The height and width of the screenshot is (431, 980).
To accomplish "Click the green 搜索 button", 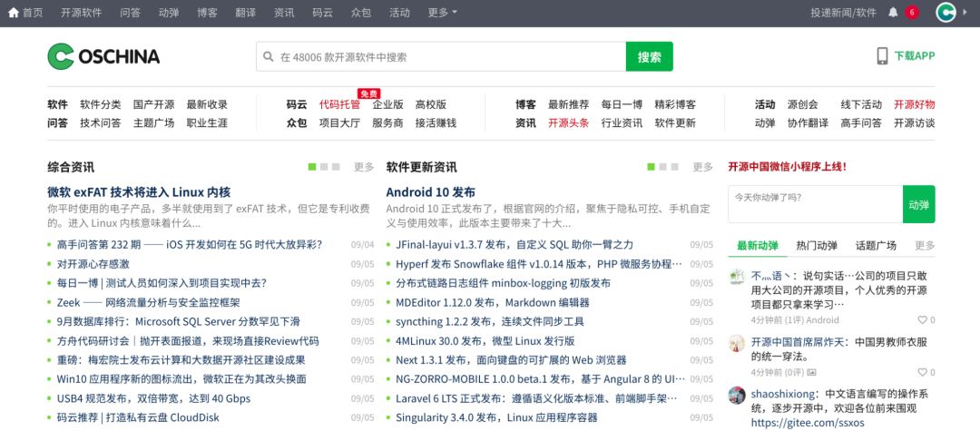I will (650, 57).
